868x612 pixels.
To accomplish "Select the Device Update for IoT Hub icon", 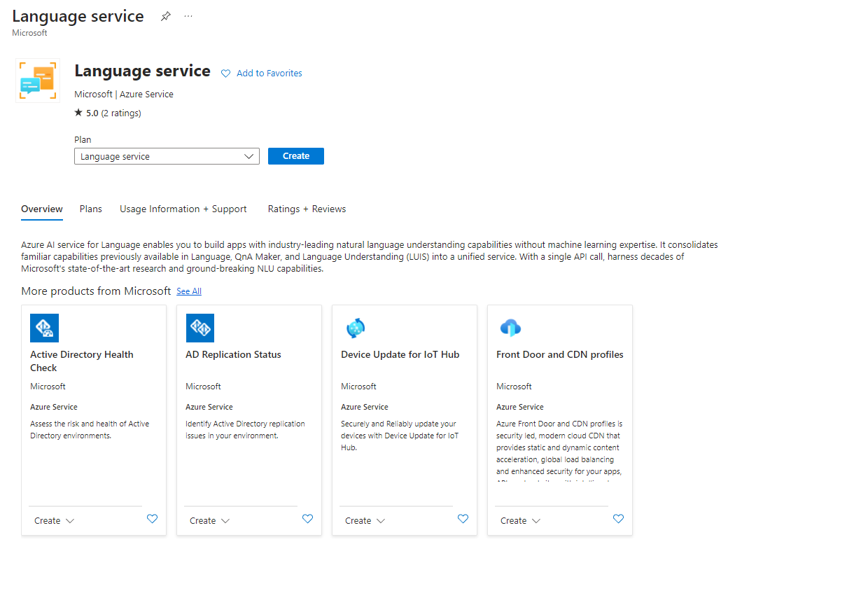I will pyautogui.click(x=355, y=328).
